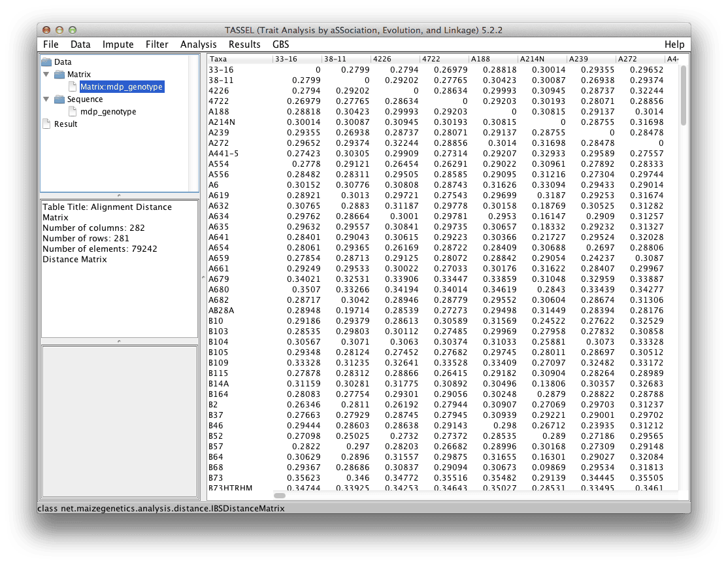
Task: Open the Impute menu
Action: [118, 44]
